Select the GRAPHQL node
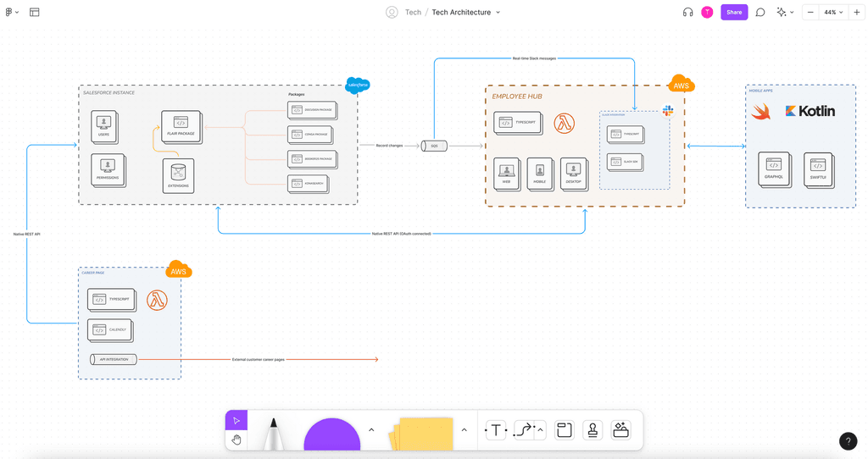 coord(775,169)
